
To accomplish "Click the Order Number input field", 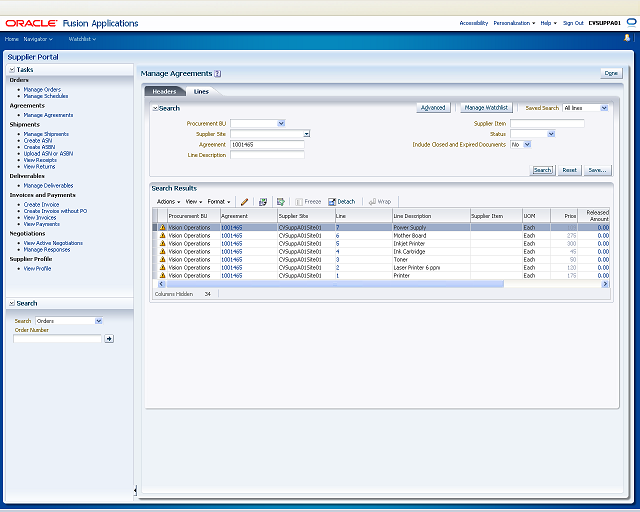I will (x=57, y=338).
